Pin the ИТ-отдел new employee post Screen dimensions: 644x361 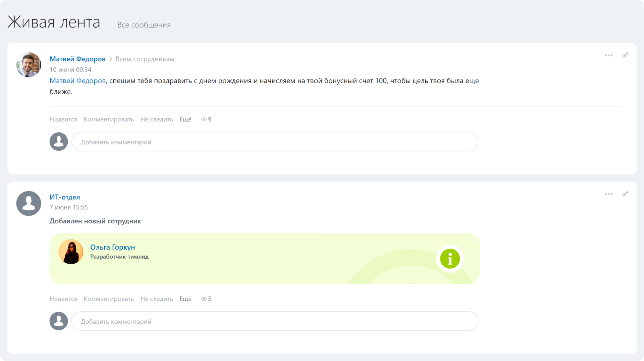625,194
